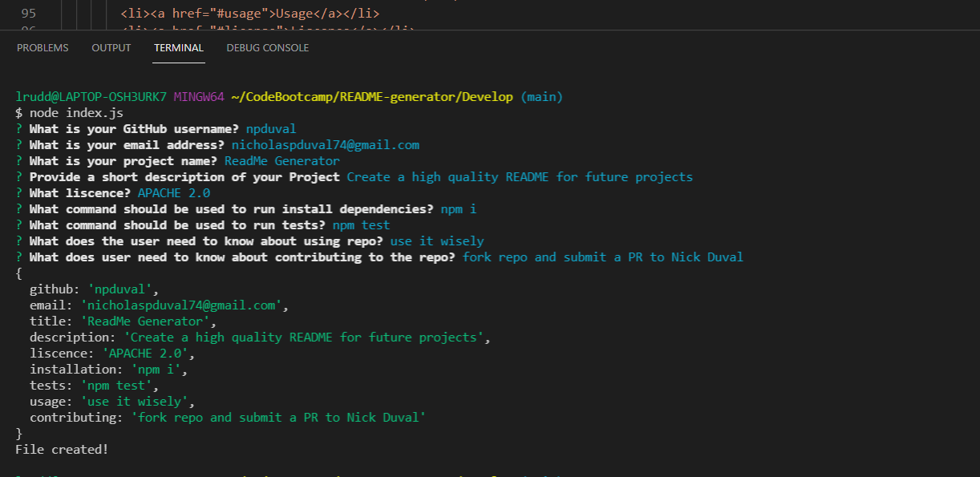This screenshot has width=980, height=477.
Task: Click line number 95 in the editor gutter
Action: pyautogui.click(x=27, y=14)
